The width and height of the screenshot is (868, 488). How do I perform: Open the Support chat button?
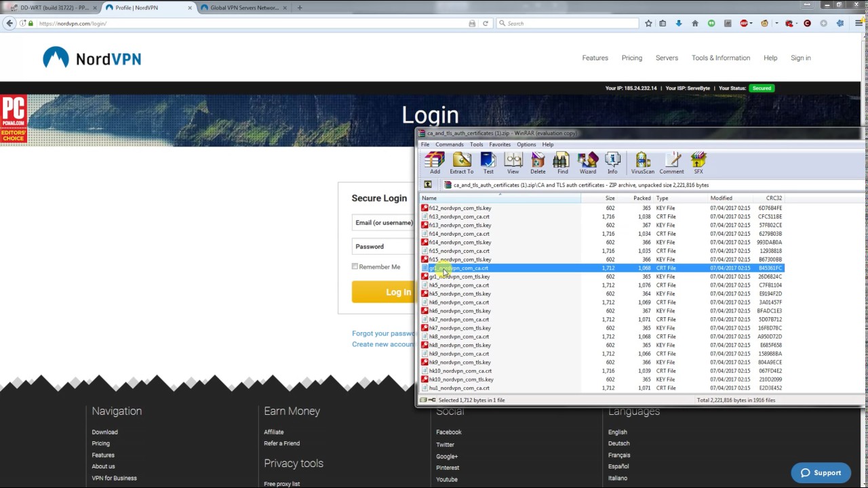point(821,472)
